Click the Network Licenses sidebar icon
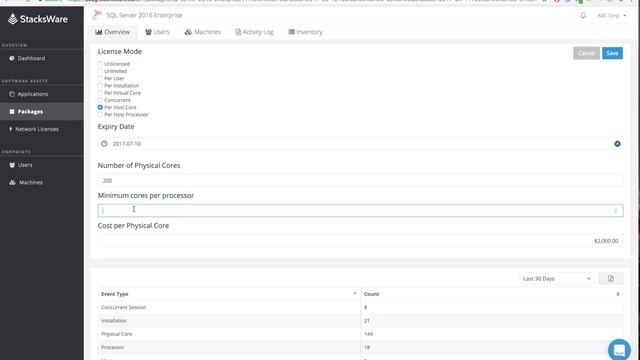Image resolution: width=640 pixels, height=360 pixels. [11, 129]
